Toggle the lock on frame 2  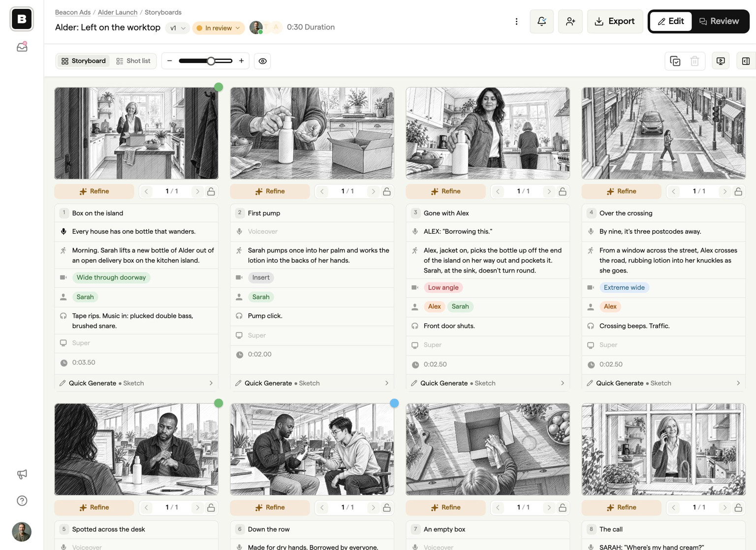[x=387, y=191]
